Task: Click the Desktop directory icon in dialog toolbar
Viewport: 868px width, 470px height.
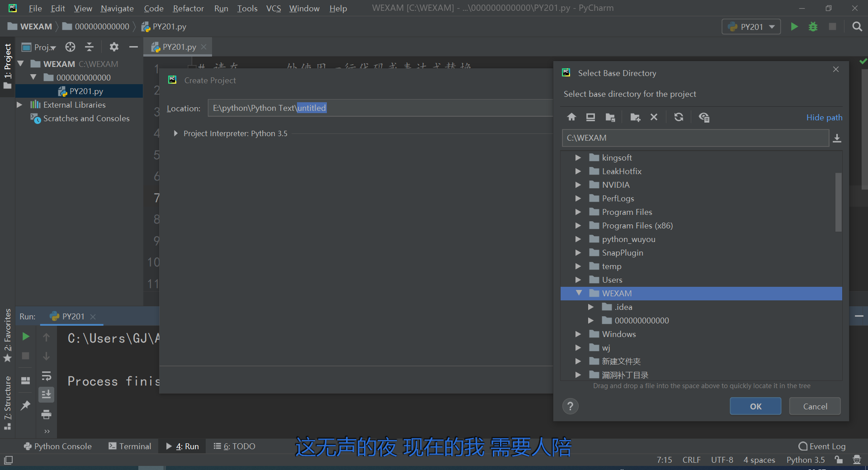Action: point(590,117)
